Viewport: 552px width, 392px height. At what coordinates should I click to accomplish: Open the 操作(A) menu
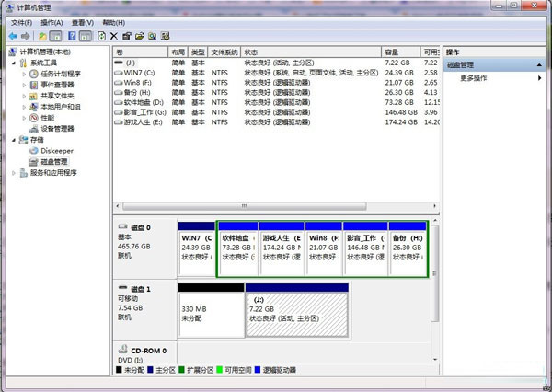[x=52, y=22]
